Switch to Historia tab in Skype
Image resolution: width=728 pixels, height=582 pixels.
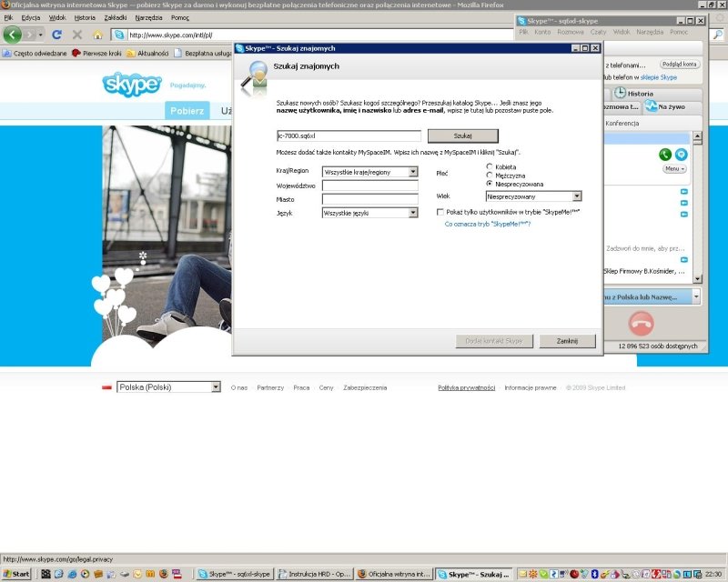click(655, 94)
